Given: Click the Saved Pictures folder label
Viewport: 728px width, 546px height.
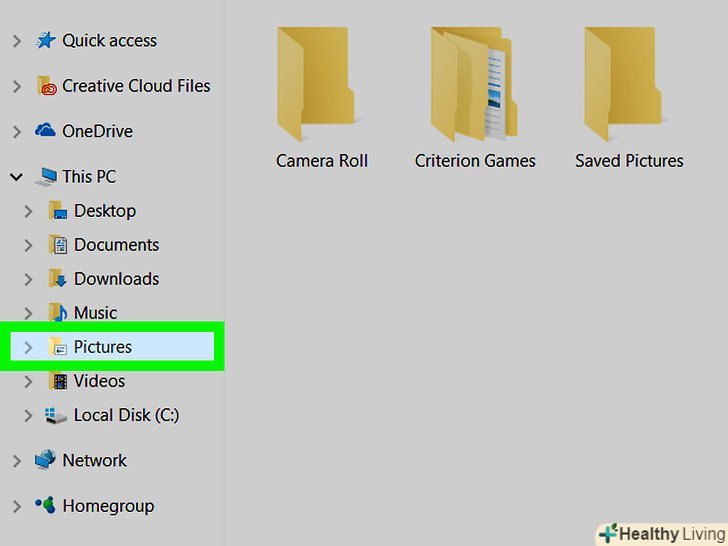Looking at the screenshot, I should point(629,161).
